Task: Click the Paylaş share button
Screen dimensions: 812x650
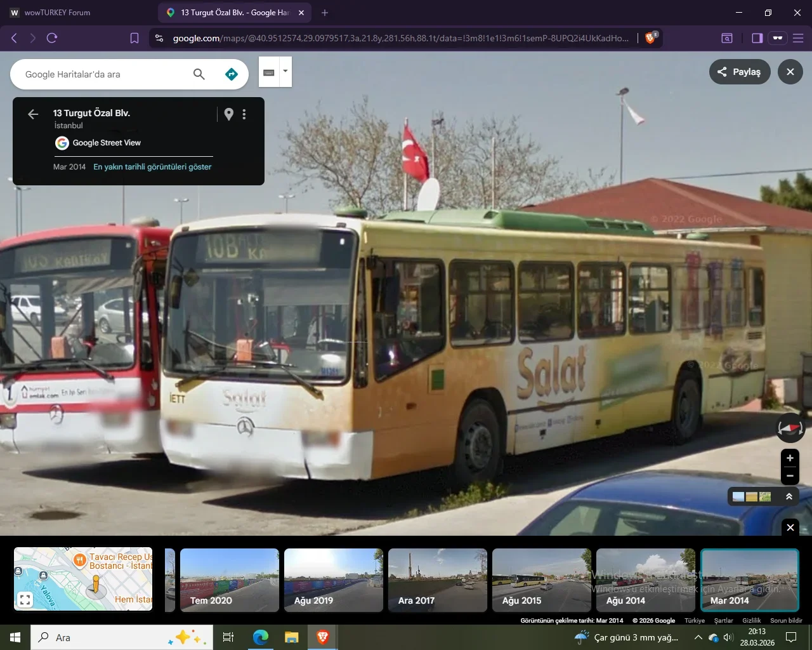Action: [x=739, y=72]
